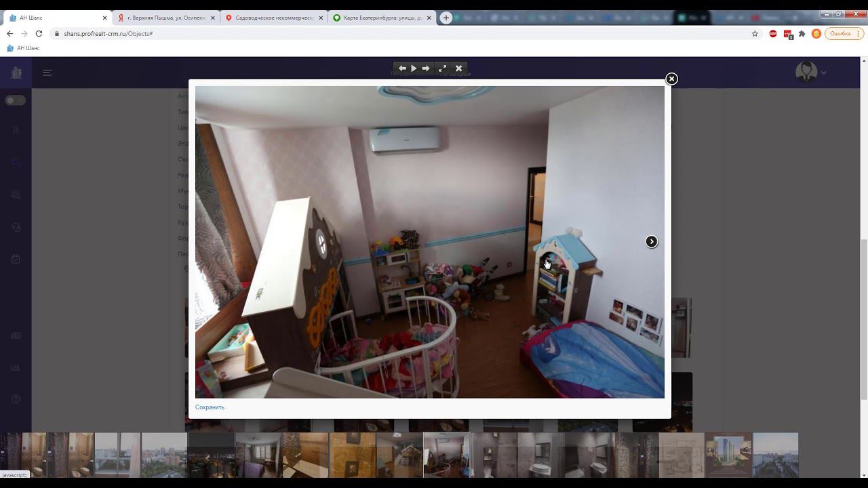The width and height of the screenshot is (868, 488).
Task: Flip the sidebar toggle switch
Action: coord(15,100)
